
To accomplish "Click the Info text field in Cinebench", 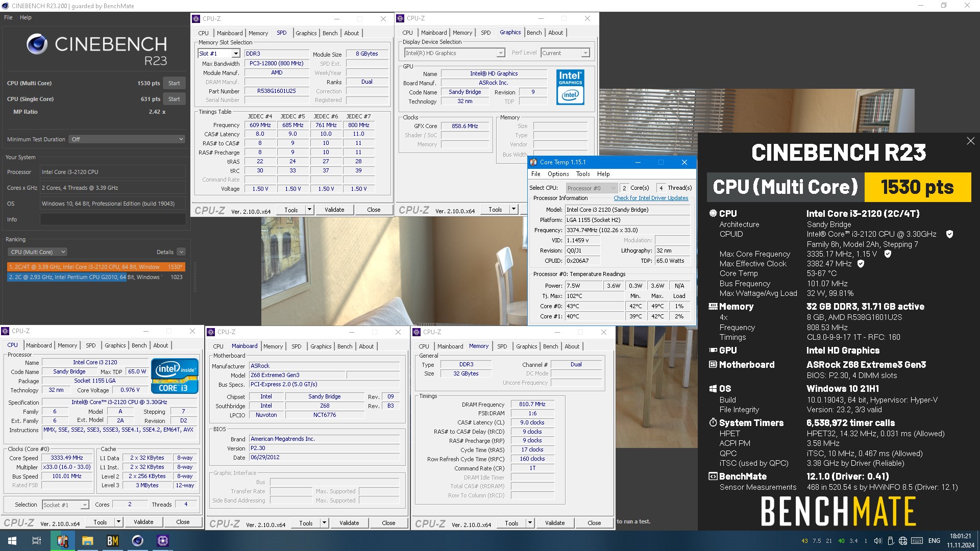I will [113, 219].
